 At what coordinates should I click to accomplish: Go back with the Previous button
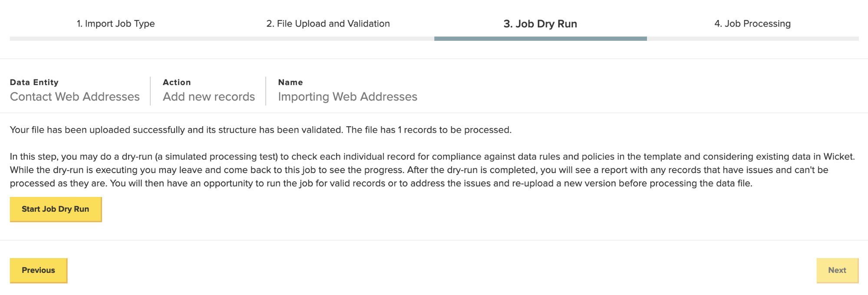pos(39,270)
